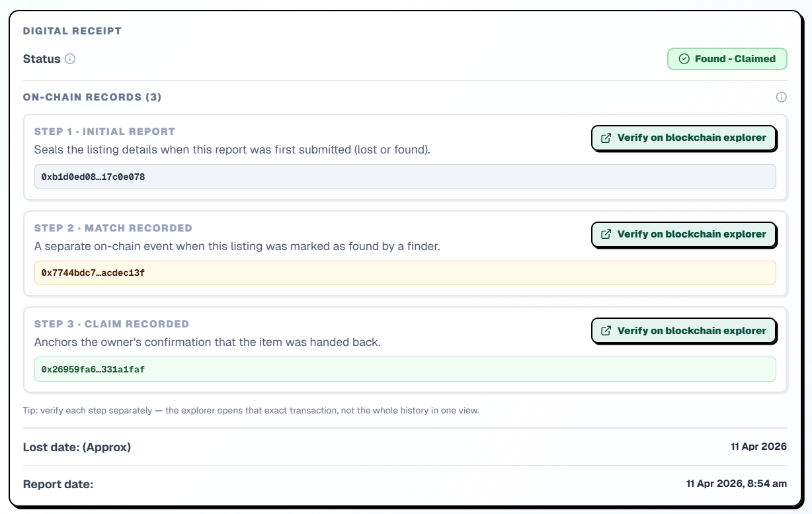Click external-link icon in Step 3 verify button
The image size is (812, 514).
(606, 331)
